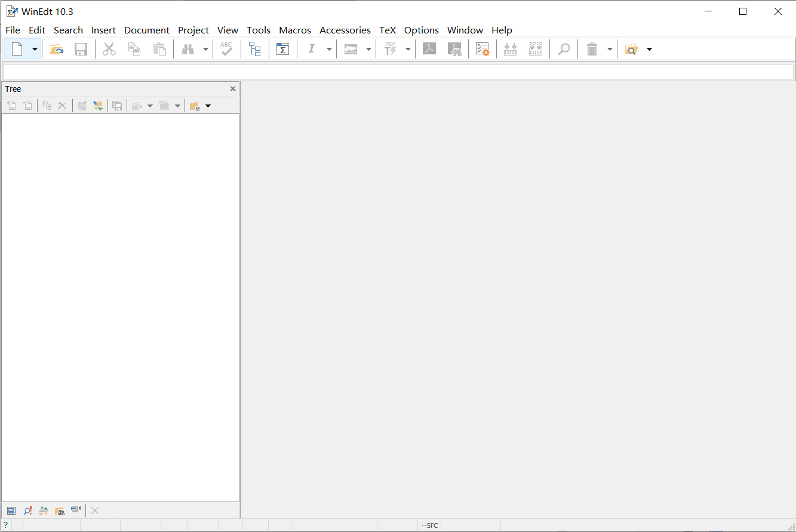The height and width of the screenshot is (532, 796).
Task: Click the Tree toolbar X delete icon
Action: coord(62,106)
